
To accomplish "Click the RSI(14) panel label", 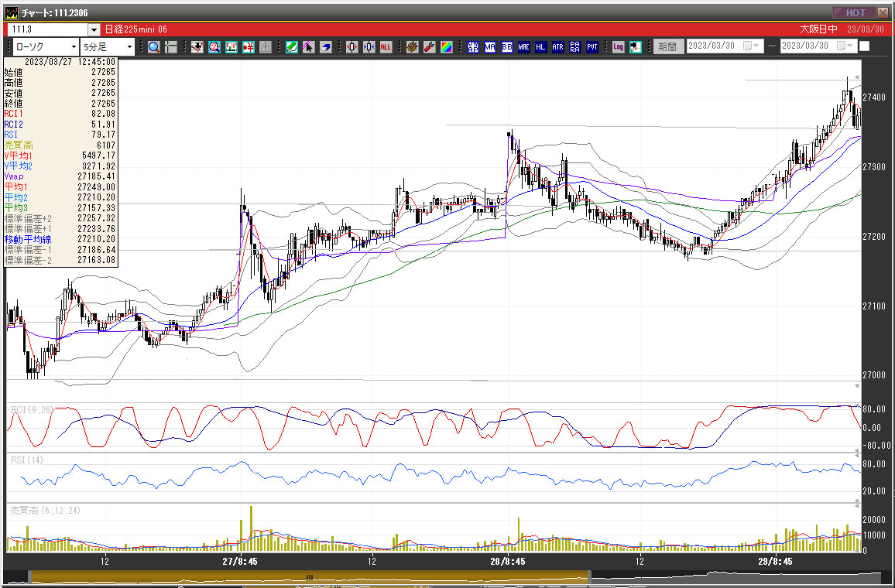I will click(27, 460).
